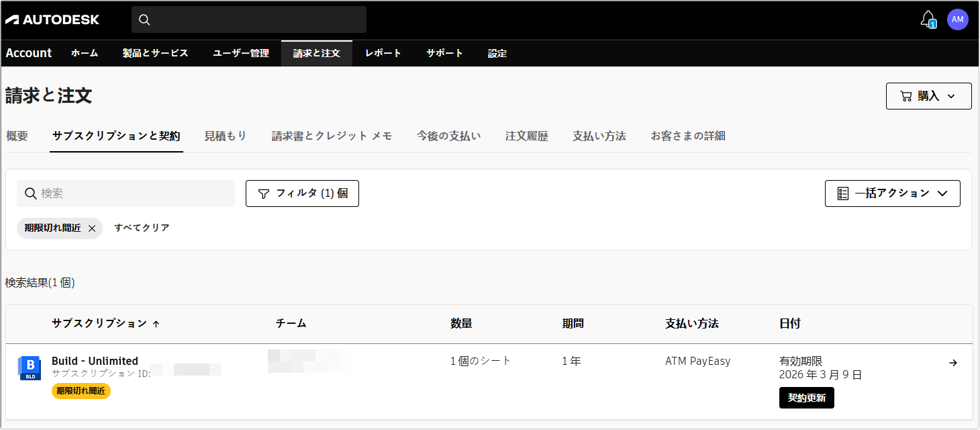The width and height of the screenshot is (980, 430).
Task: Remove the 期限切れ間近 filter chip
Action: (92, 228)
